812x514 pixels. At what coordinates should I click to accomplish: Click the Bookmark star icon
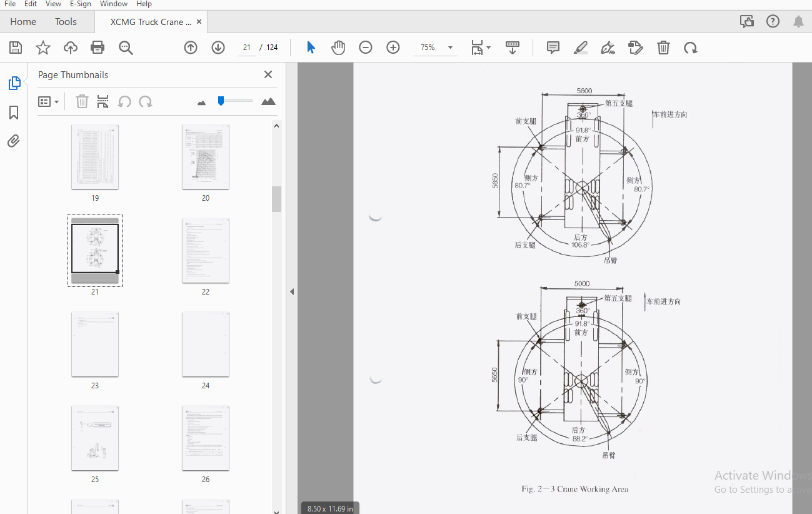pos(43,48)
